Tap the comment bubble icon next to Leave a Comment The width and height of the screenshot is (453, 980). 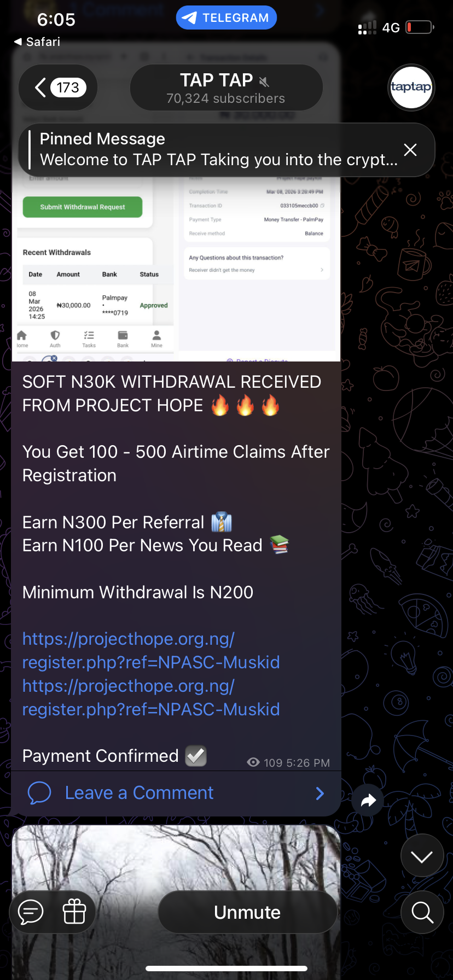[x=39, y=793]
